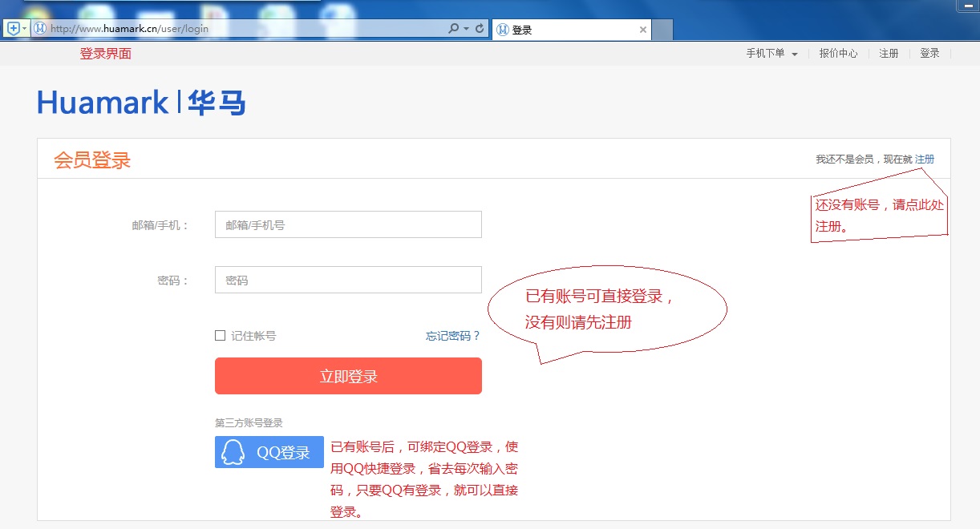Select the 登录 browser tab
Screen dimensions: 980x529
coord(571,30)
